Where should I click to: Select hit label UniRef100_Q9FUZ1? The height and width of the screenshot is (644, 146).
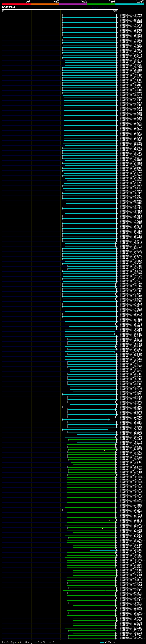[x=131, y=316]
